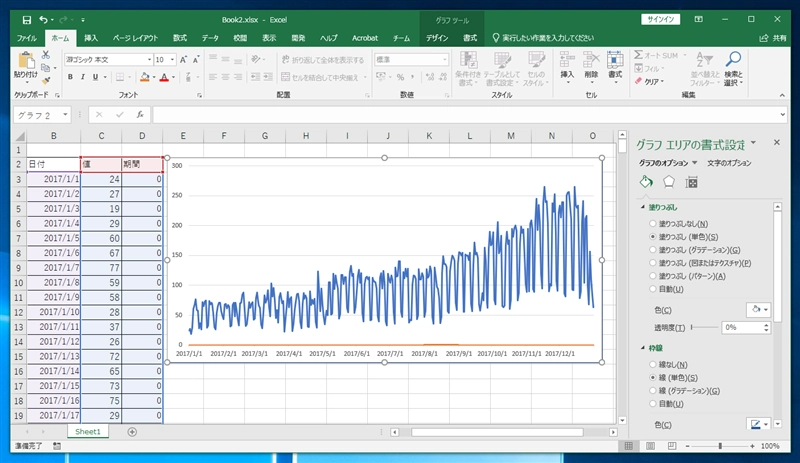Select Effects pentagon icon in pane

669,182
